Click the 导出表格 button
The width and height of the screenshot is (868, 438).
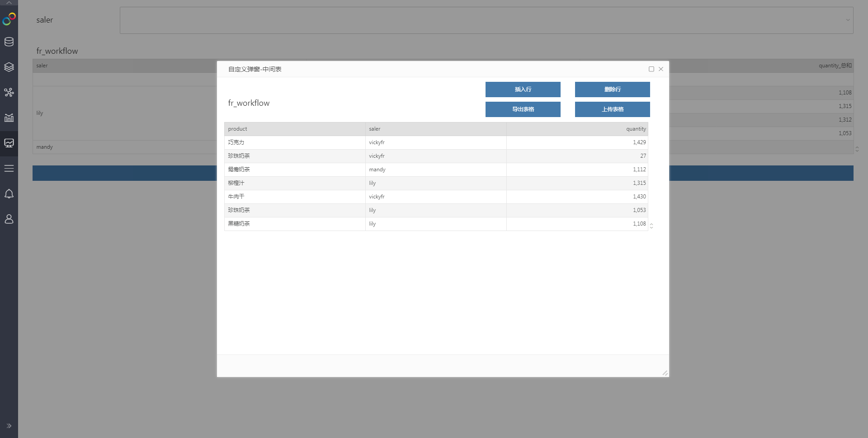point(523,109)
